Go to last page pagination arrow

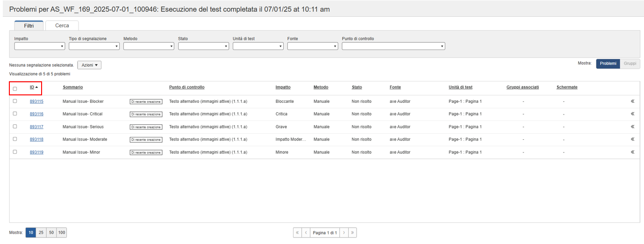click(352, 233)
